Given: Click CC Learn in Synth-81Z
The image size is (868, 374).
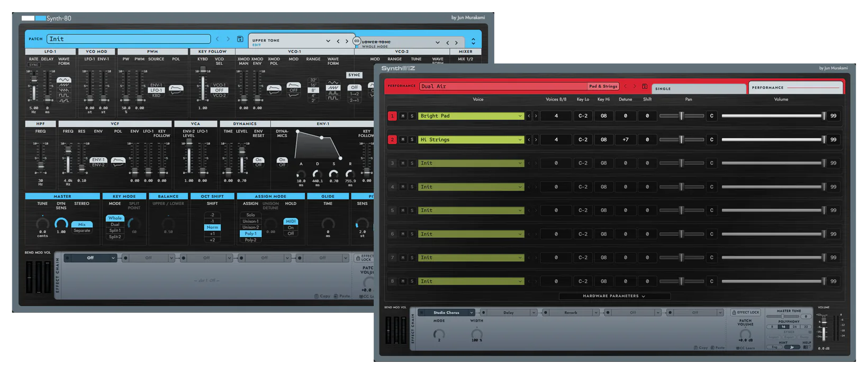Looking at the screenshot, I should (745, 348).
